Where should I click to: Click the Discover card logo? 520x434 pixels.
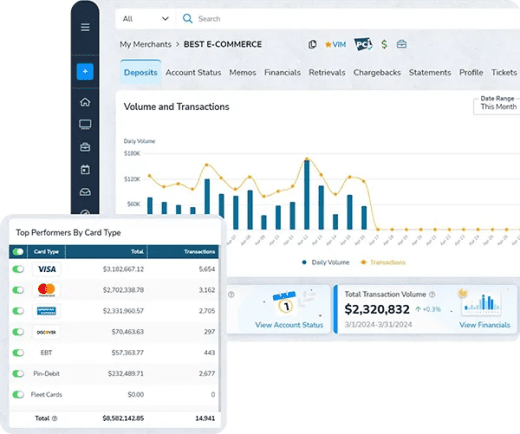[47, 332]
